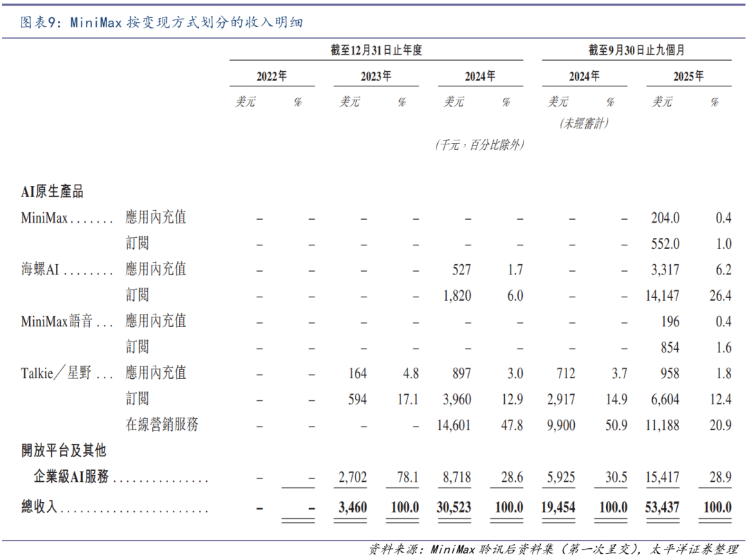Click the total '30,523'

point(454,507)
